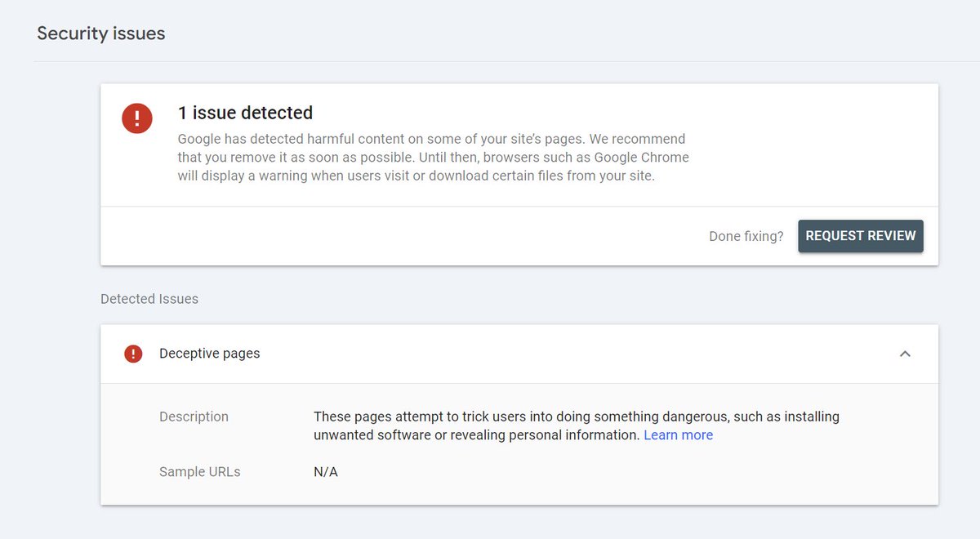Click the harmful content warning paragraph
Image resolution: width=980 pixels, height=539 pixels.
[434, 157]
